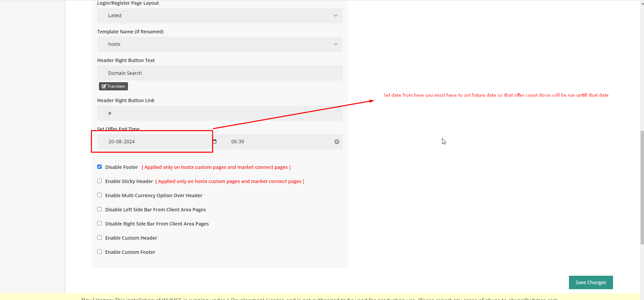Enable Sticky Header checkbox
The height and width of the screenshot is (300, 644).
100,181
